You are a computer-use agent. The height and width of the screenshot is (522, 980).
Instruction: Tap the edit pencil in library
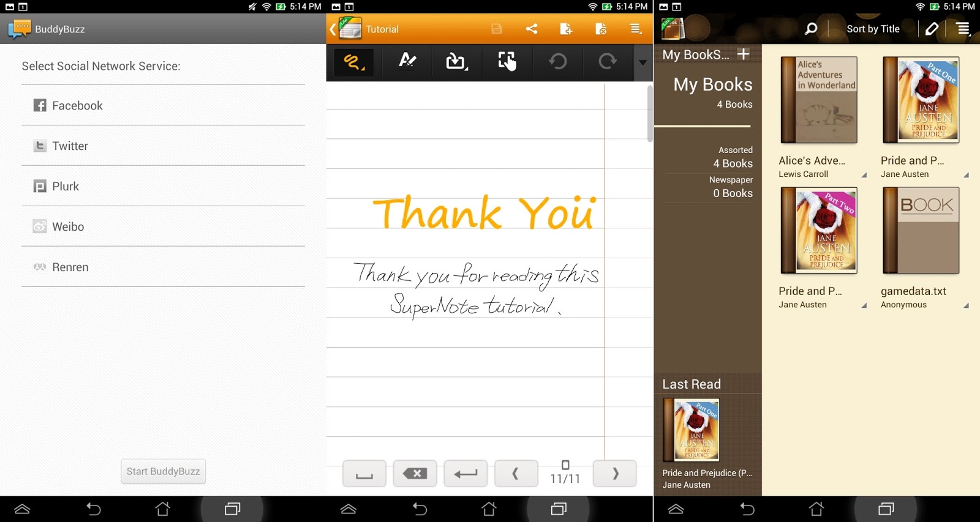tap(932, 29)
